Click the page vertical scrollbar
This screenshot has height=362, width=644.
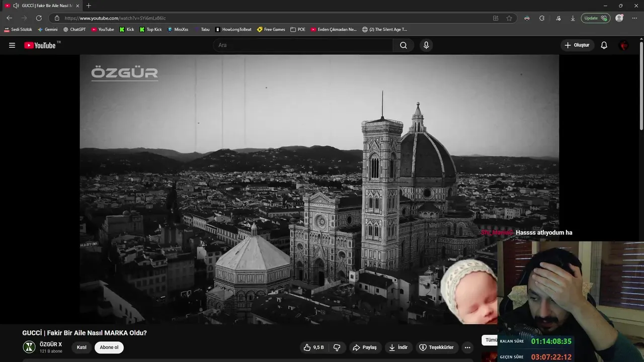[x=641, y=85]
